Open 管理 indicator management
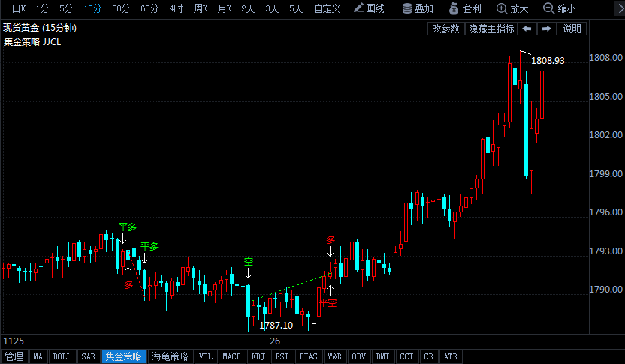Image resolution: width=625 pixels, height=364 pixels. 14,356
